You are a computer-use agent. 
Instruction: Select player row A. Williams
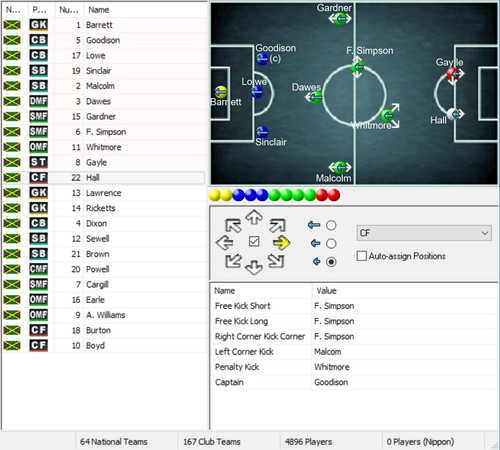coord(103,315)
